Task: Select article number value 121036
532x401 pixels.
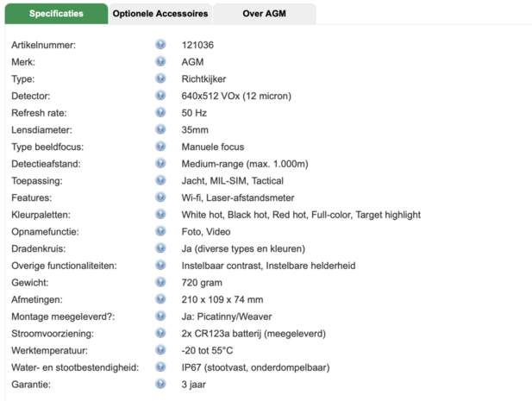Action: tap(197, 45)
